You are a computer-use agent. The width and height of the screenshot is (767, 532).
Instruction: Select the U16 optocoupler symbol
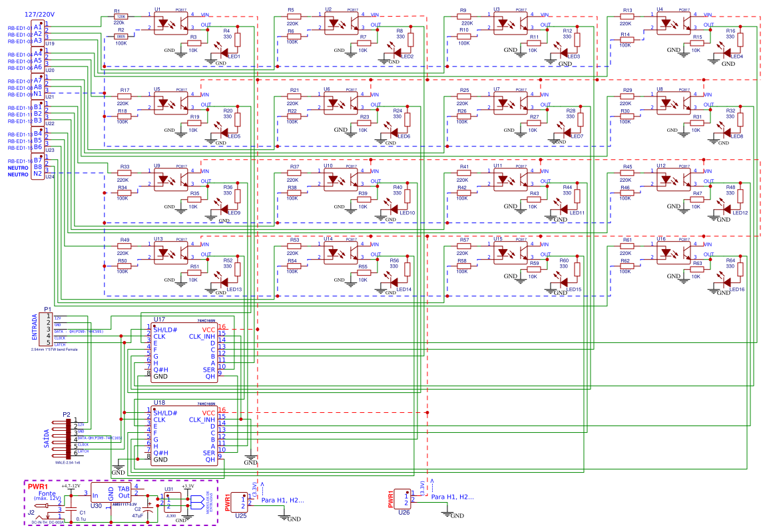point(674,253)
